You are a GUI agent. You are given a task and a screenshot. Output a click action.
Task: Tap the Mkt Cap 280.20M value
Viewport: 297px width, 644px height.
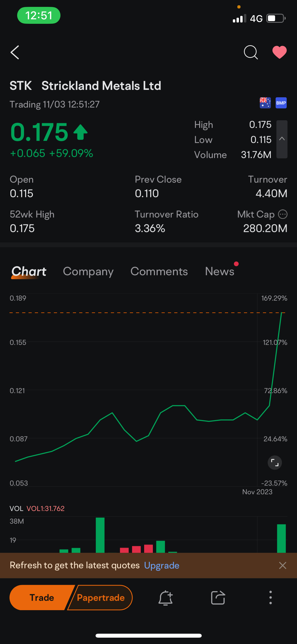(x=265, y=228)
